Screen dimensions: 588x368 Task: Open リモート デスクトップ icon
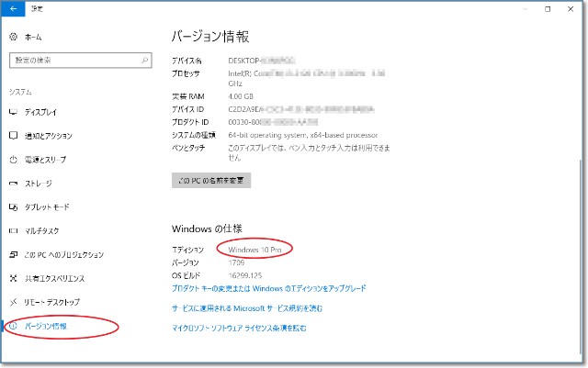[x=13, y=302]
